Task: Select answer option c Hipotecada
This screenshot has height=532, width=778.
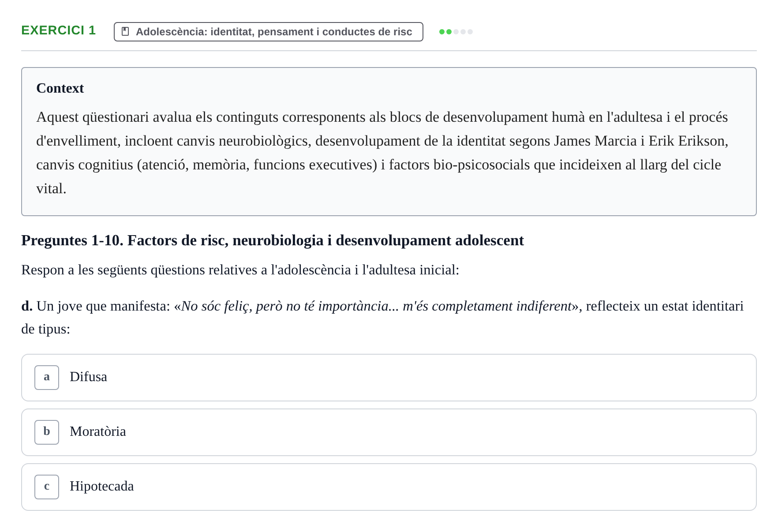Action: click(389, 487)
